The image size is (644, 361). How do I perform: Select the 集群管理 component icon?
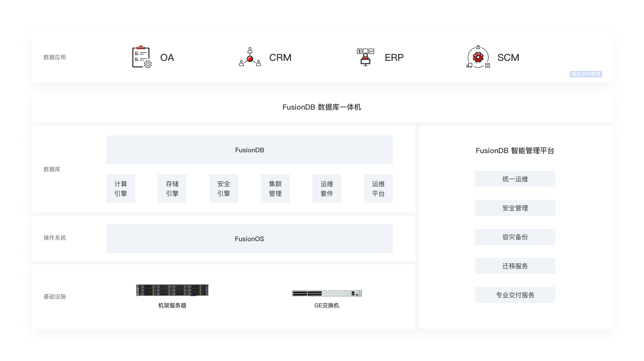tap(275, 188)
